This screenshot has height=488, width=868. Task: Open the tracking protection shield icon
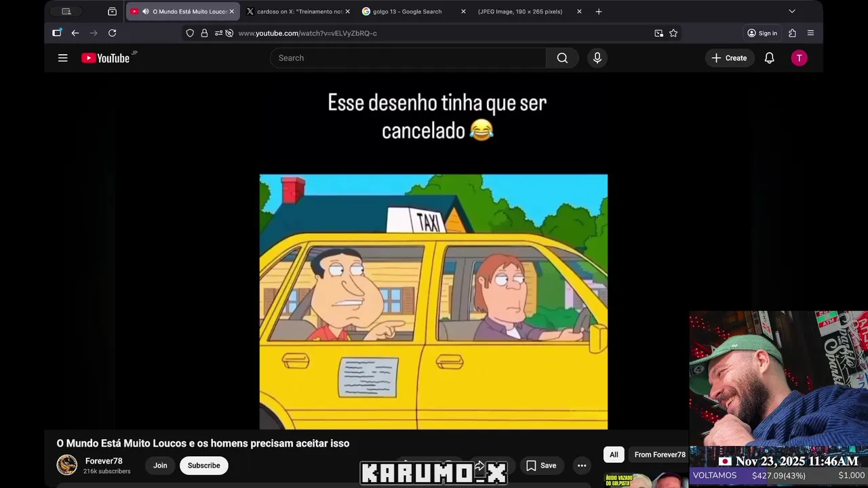tap(190, 33)
